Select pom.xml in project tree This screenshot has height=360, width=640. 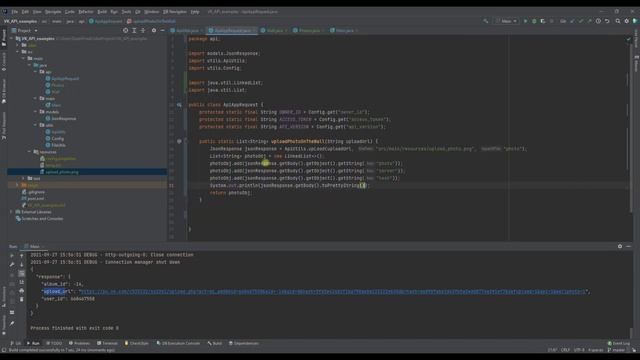[x=33, y=198]
